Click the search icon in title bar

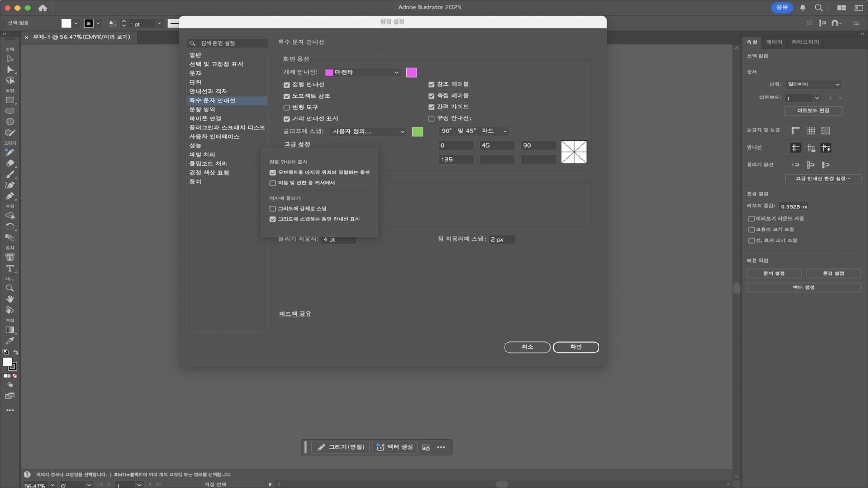[818, 8]
